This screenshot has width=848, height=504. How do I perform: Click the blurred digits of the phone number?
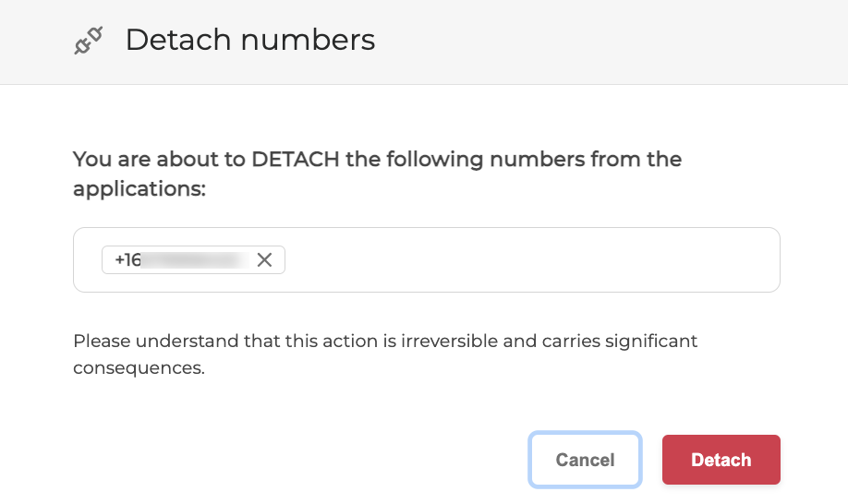tap(195, 260)
